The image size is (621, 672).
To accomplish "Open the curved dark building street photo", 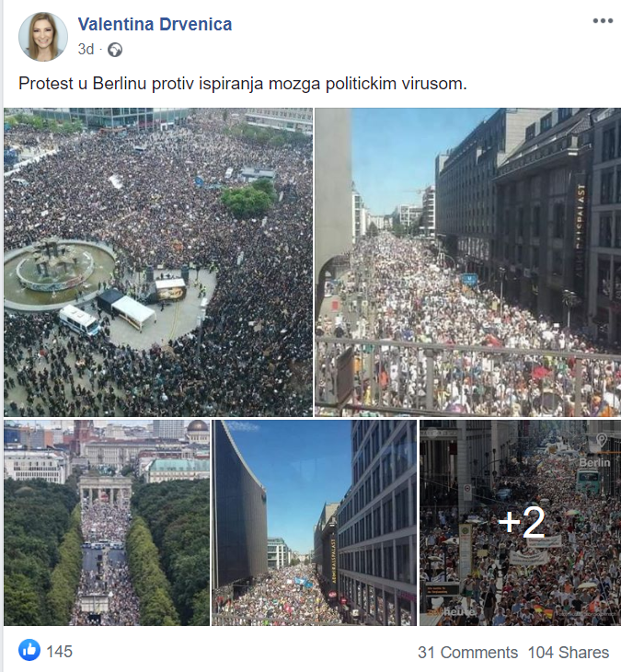I will tap(314, 523).
